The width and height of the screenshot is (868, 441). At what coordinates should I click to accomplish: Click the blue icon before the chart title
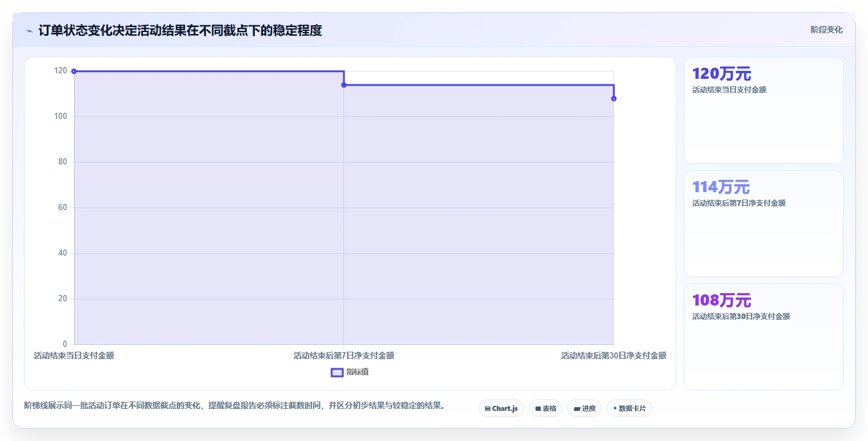pyautogui.click(x=29, y=31)
